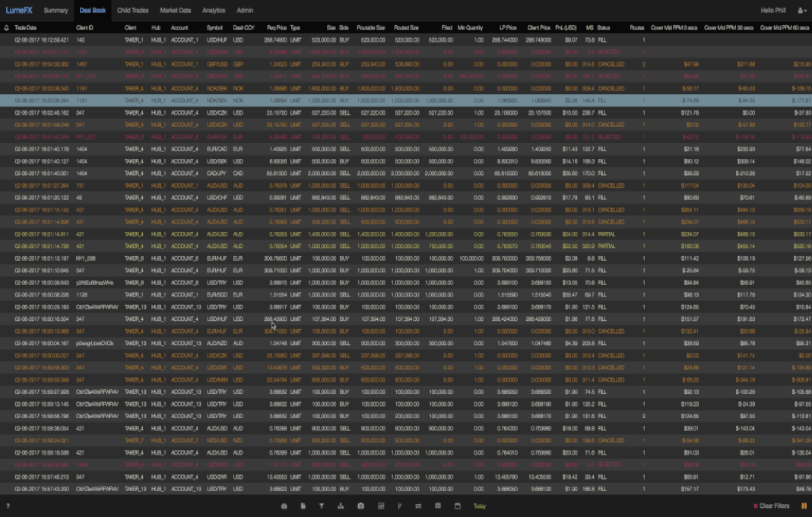Click the document export icon in the bottom toolbar

click(x=303, y=506)
